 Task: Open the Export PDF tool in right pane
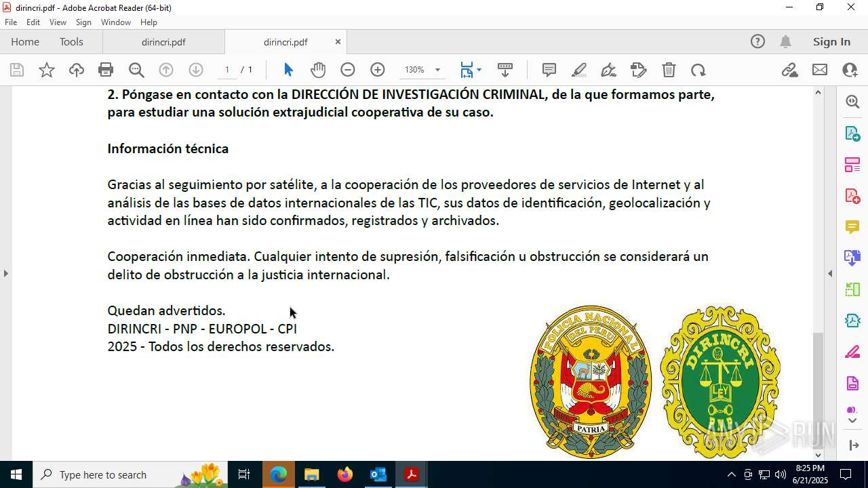point(852,133)
